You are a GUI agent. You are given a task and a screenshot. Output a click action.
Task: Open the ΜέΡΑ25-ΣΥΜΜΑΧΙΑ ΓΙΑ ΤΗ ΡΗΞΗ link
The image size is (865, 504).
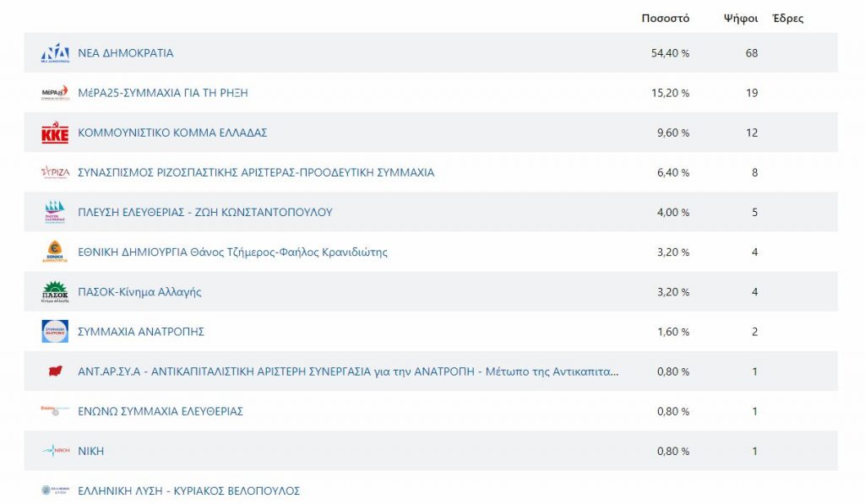click(163, 93)
